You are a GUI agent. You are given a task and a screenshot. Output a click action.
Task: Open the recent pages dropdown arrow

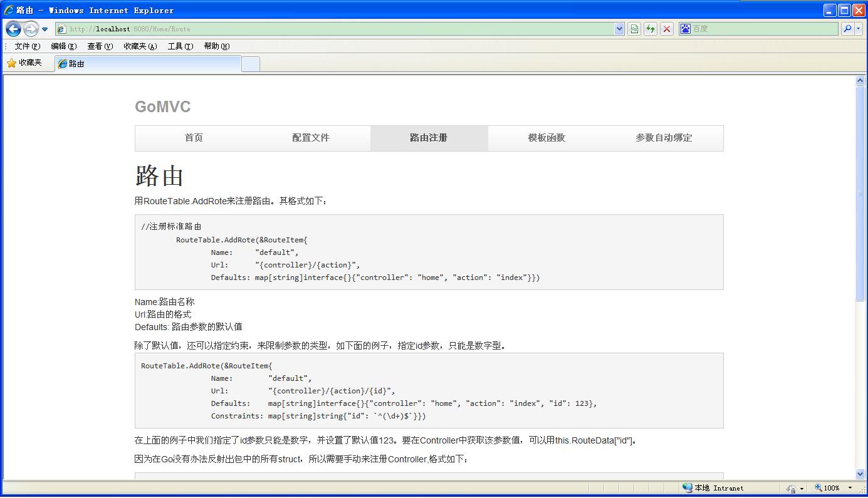click(x=45, y=29)
